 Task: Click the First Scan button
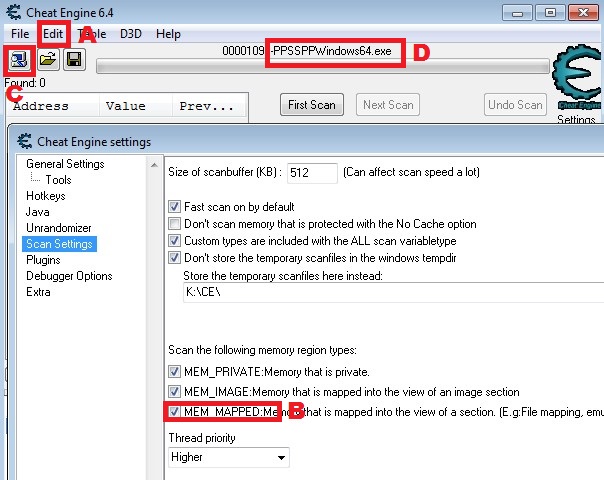click(311, 105)
